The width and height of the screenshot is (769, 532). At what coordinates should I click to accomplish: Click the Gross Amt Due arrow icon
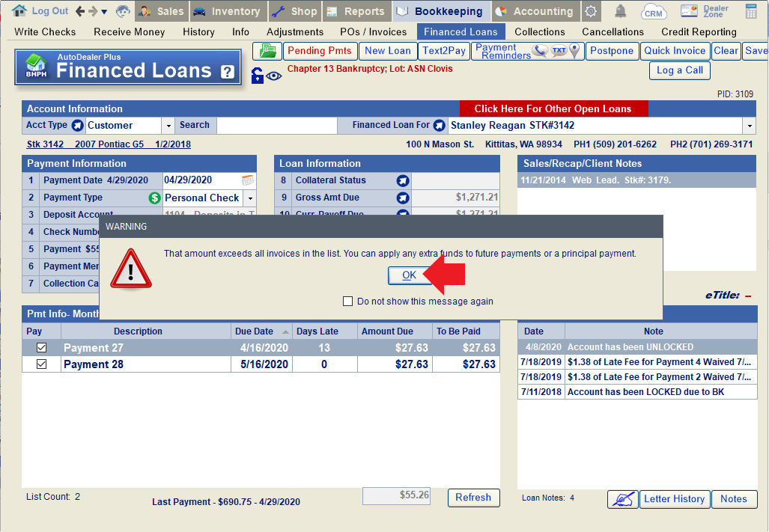tap(403, 198)
